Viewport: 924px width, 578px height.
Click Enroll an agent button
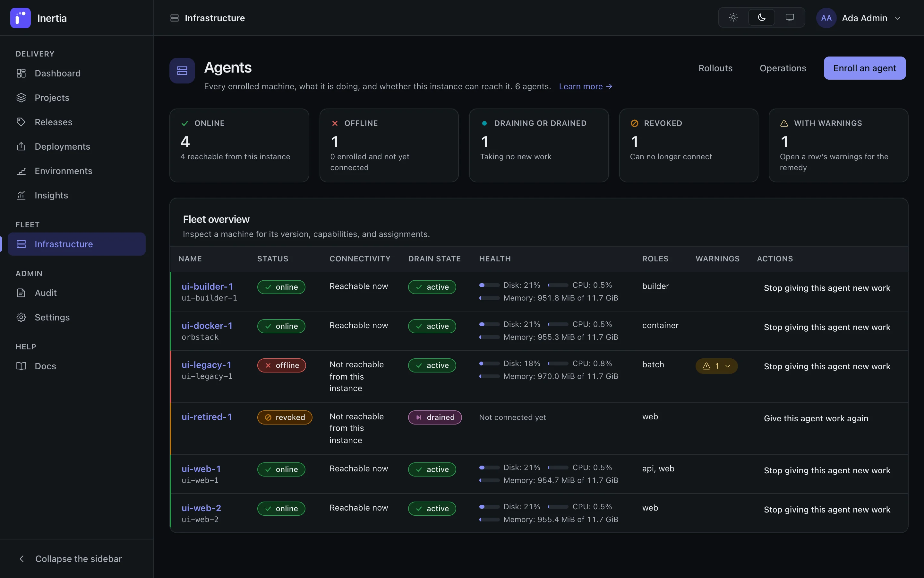(865, 68)
